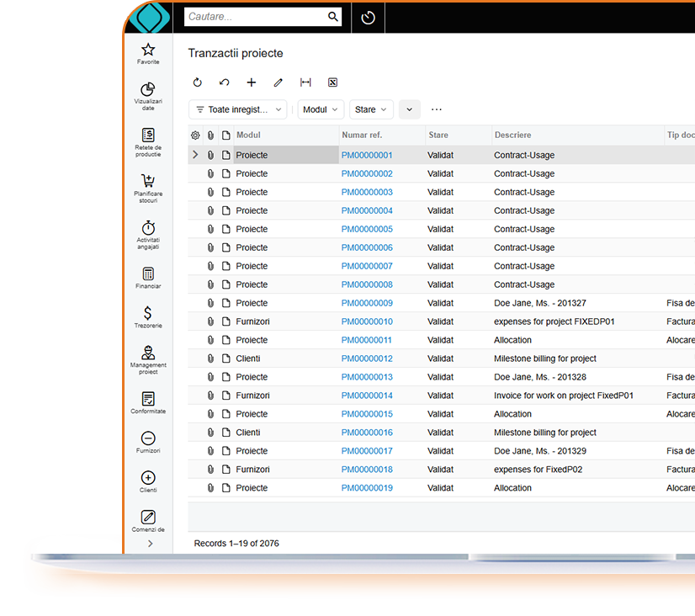Open the recent history clock icon
The image size is (695, 616).
(368, 18)
